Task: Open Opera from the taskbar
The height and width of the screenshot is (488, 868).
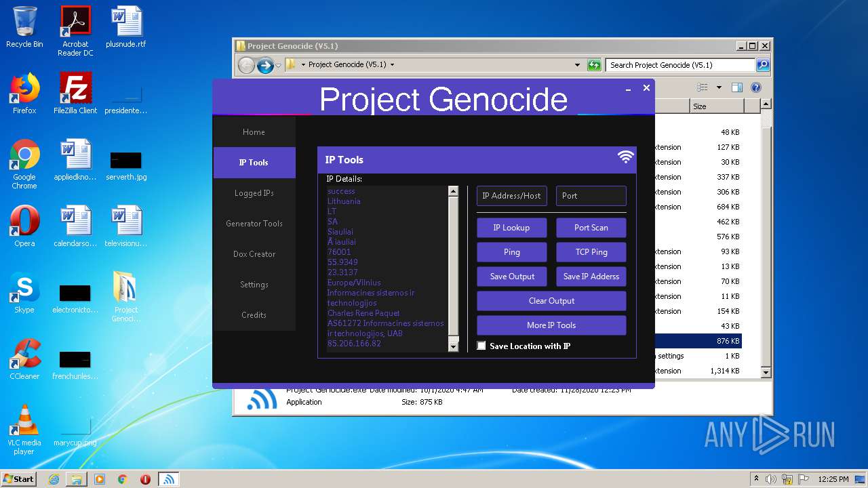Action: (x=145, y=479)
